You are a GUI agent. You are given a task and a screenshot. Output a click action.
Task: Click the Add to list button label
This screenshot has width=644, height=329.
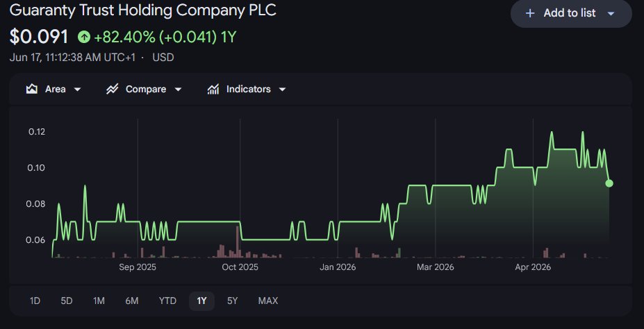[x=569, y=13]
